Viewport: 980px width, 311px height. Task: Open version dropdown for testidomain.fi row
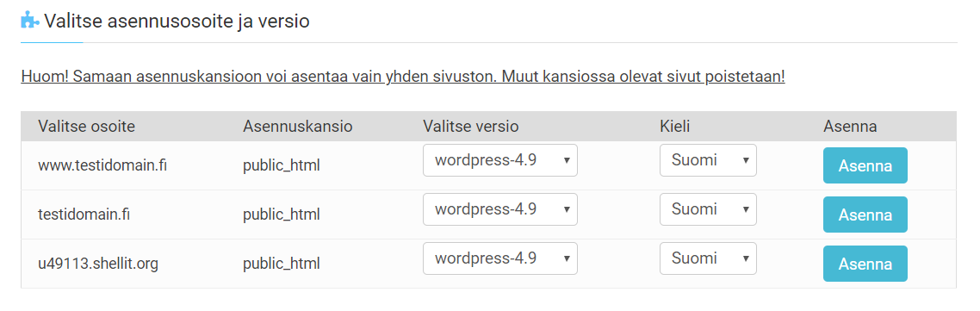coord(500,209)
